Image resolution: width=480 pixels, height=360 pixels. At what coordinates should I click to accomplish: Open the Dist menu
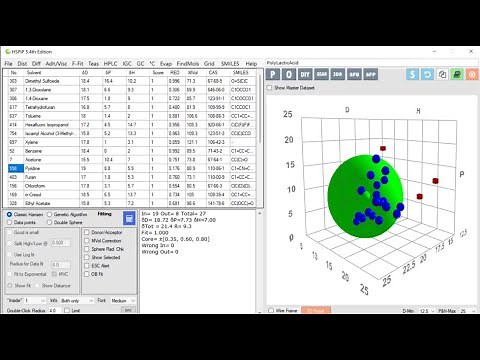(22, 64)
